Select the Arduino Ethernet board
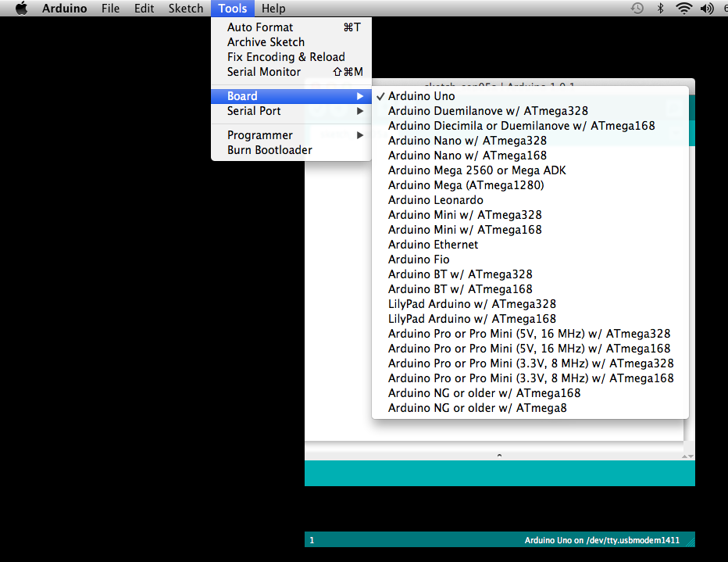The image size is (728, 562). click(433, 244)
